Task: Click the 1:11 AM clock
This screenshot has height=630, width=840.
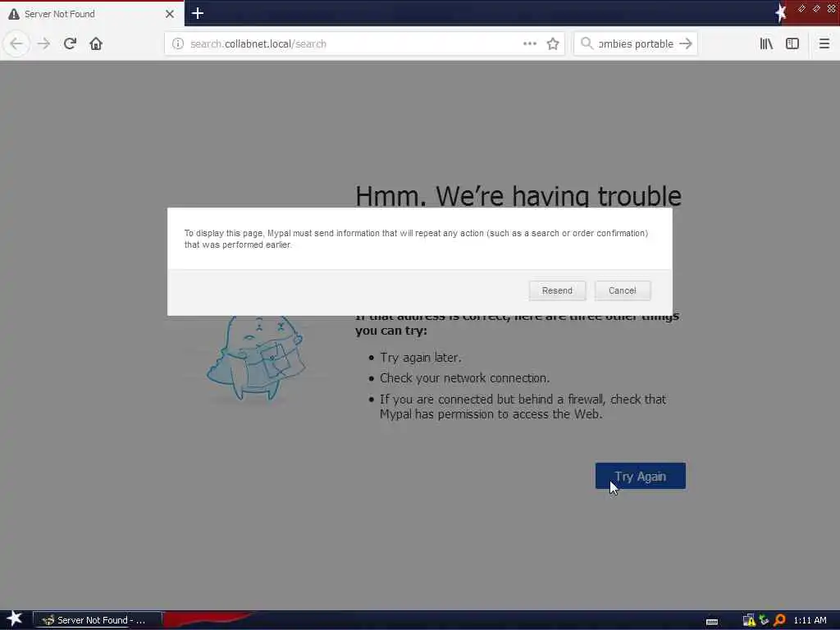Action: [x=810, y=620]
